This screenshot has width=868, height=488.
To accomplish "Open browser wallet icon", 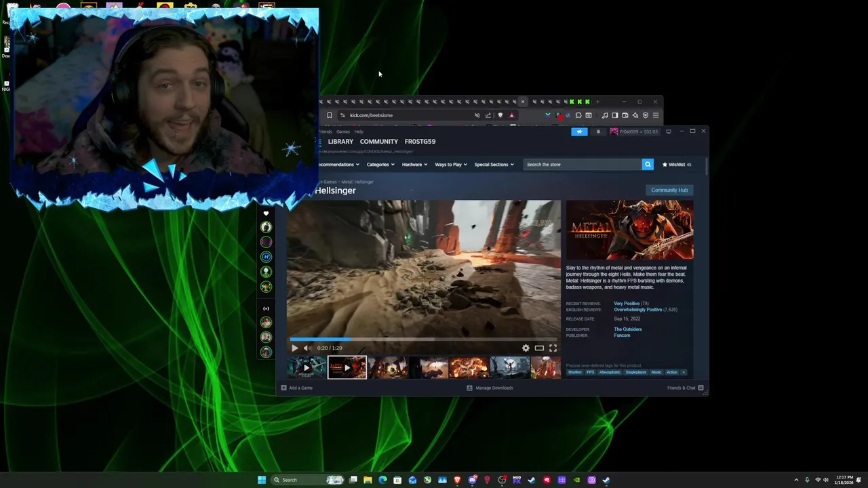I will [x=625, y=115].
